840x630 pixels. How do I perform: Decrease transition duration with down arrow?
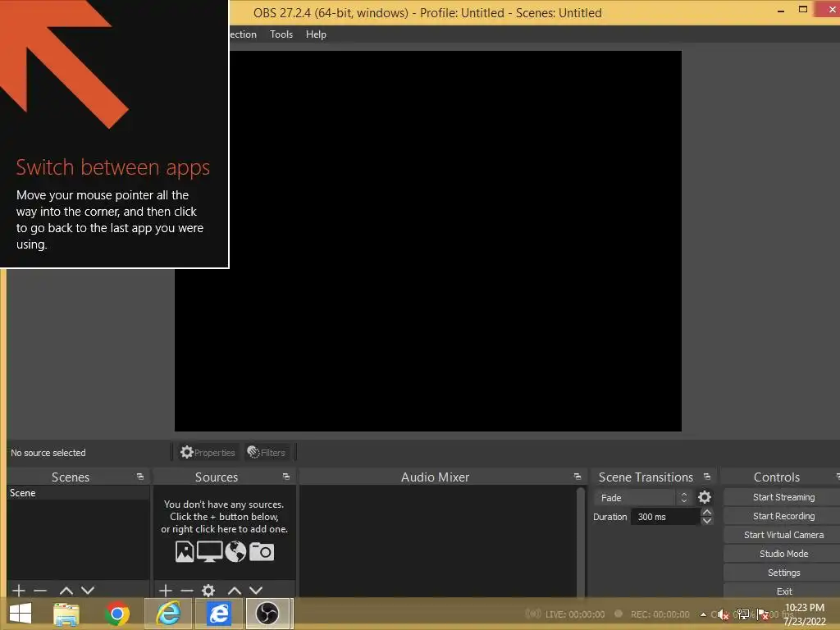[x=707, y=521]
